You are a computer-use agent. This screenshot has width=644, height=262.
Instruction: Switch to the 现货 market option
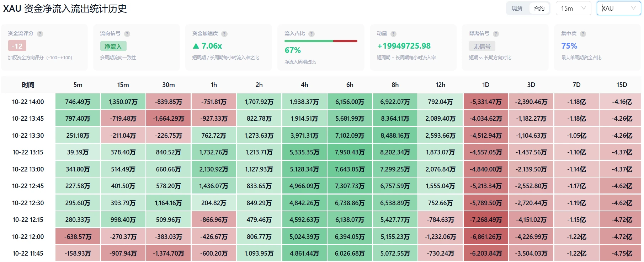(x=517, y=8)
